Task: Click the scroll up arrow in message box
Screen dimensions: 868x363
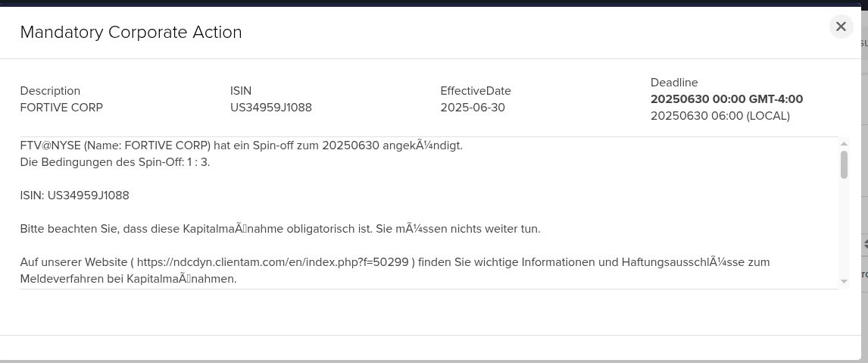Action: click(844, 144)
